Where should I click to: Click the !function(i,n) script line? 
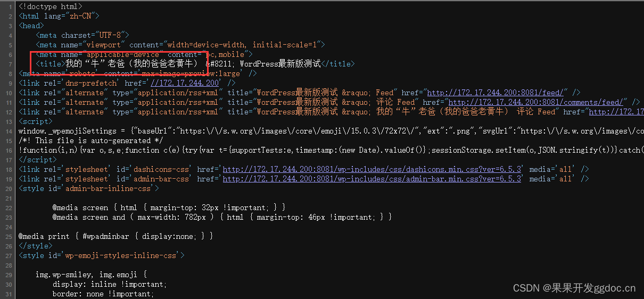click(330, 150)
